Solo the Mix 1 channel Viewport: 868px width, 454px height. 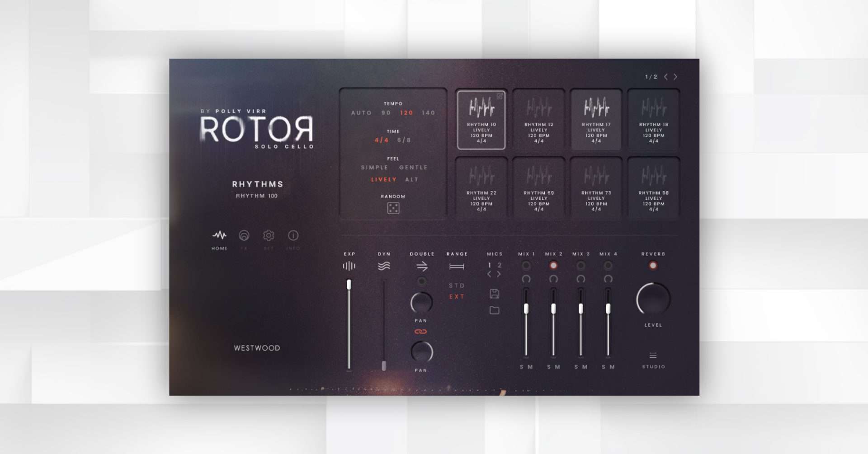(x=522, y=367)
